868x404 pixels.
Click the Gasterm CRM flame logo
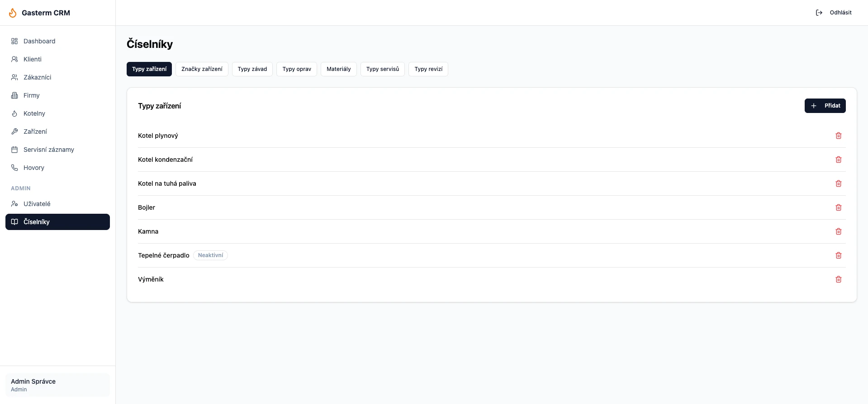pyautogui.click(x=13, y=13)
